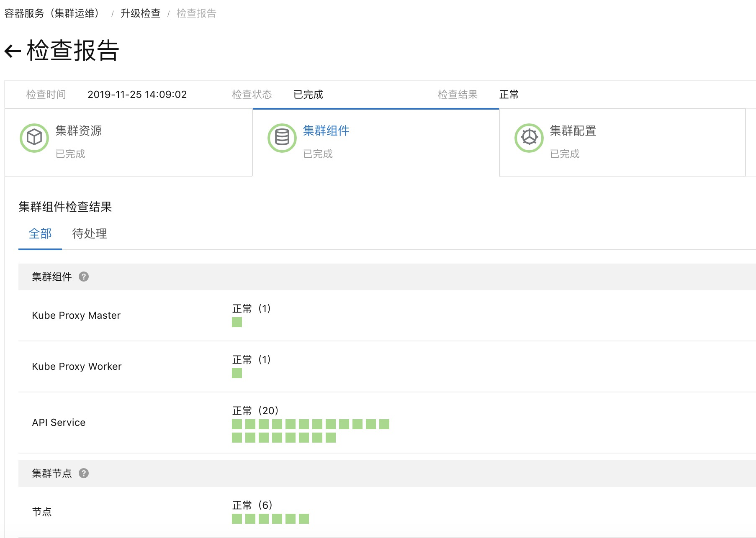Open the 集群资源 step card
This screenshot has height=538, width=756.
(128, 142)
